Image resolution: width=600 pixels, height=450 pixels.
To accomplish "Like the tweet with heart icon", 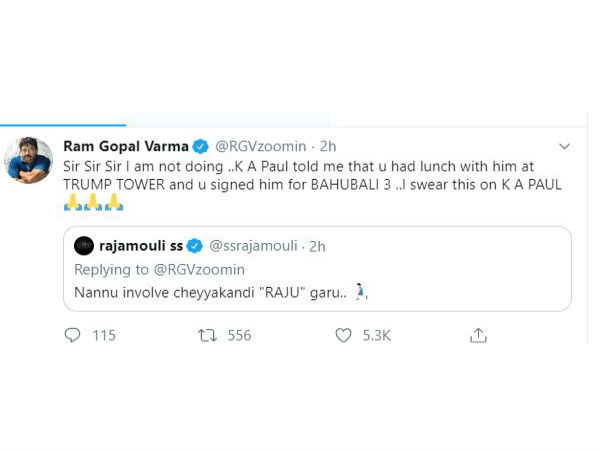I will click(344, 335).
